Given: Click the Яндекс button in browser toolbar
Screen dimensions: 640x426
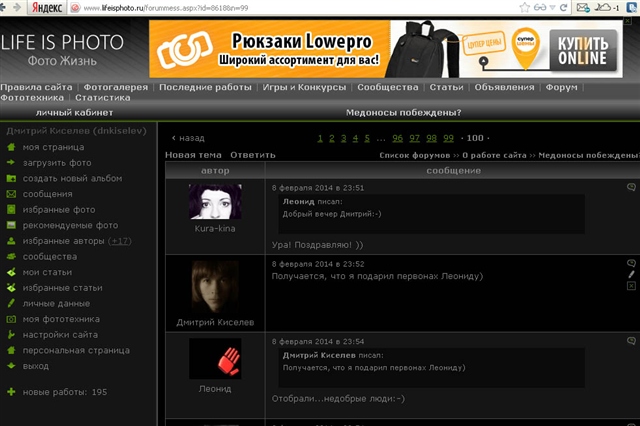Looking at the screenshot, I should pos(43,7).
